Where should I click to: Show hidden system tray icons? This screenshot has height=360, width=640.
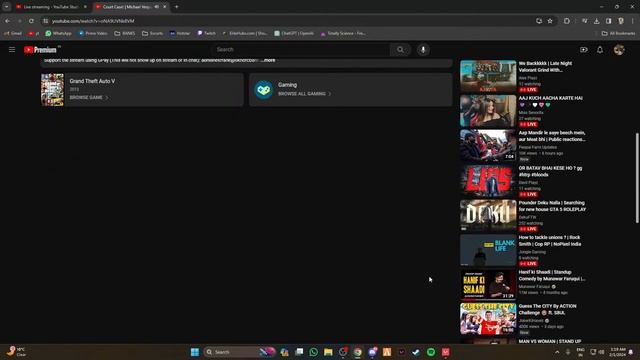[557, 352]
